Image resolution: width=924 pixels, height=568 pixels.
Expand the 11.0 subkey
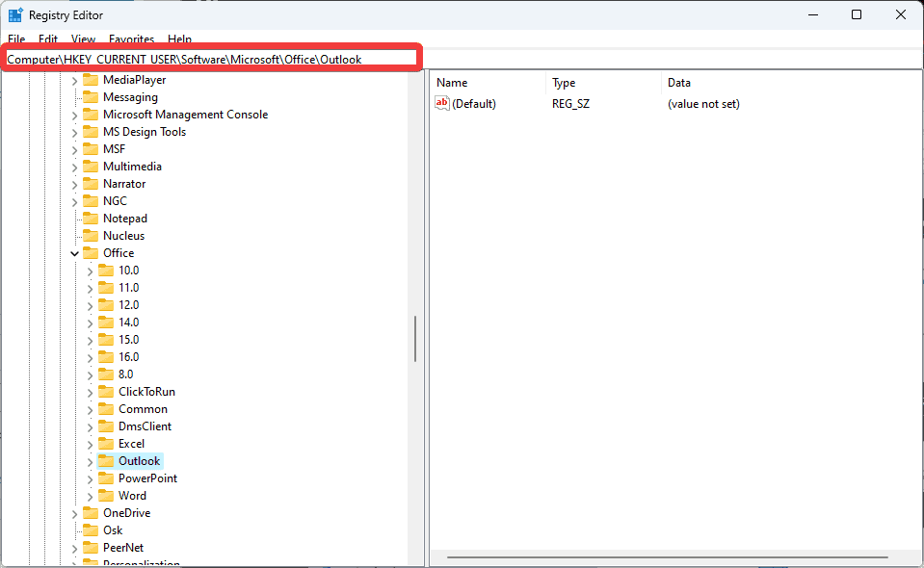pyautogui.click(x=91, y=289)
